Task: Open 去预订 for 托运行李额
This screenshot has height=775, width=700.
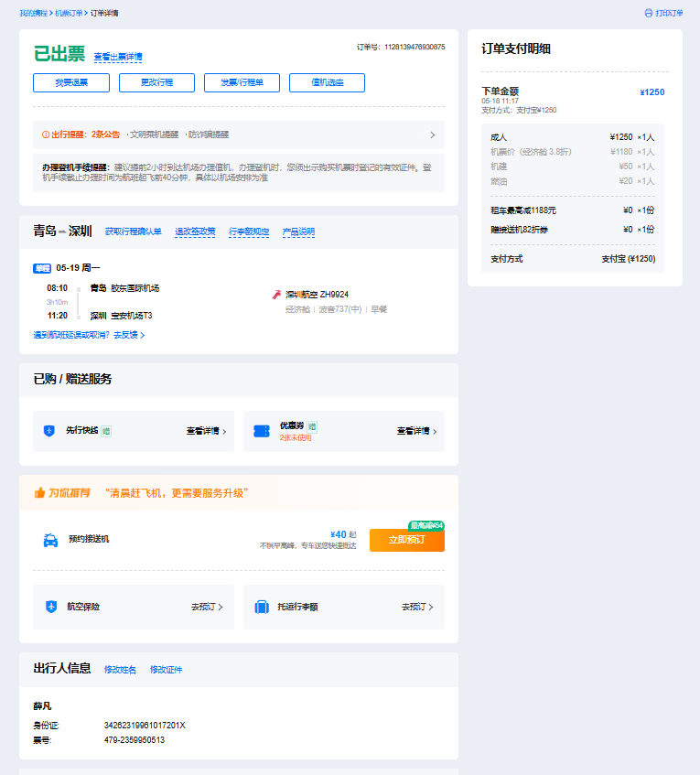Action: coord(417,607)
